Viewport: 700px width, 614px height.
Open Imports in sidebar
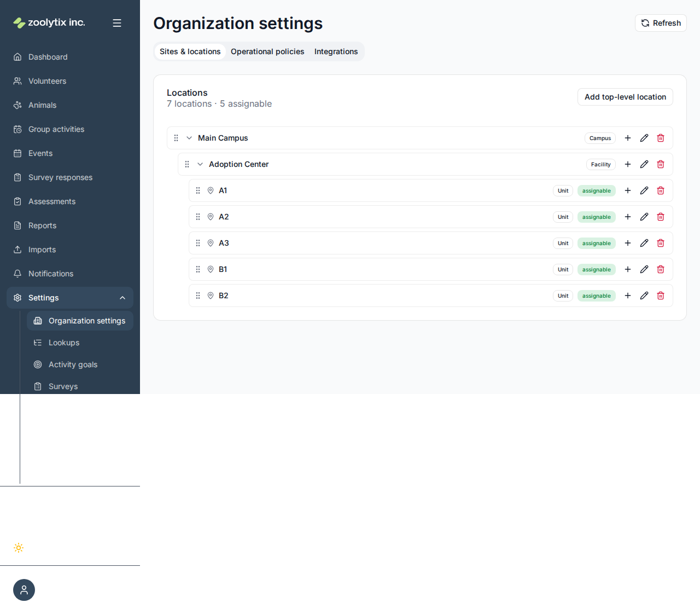[70, 250]
